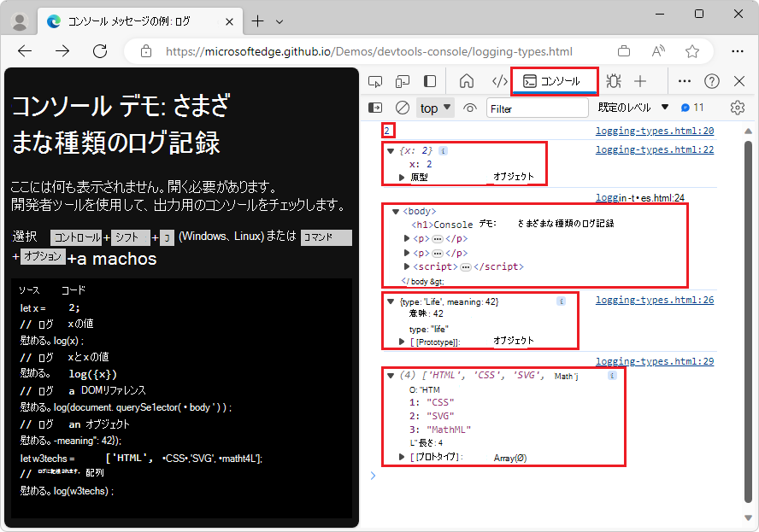Click inside the Filter input field
Viewport: 759px width, 532px height.
(537, 108)
